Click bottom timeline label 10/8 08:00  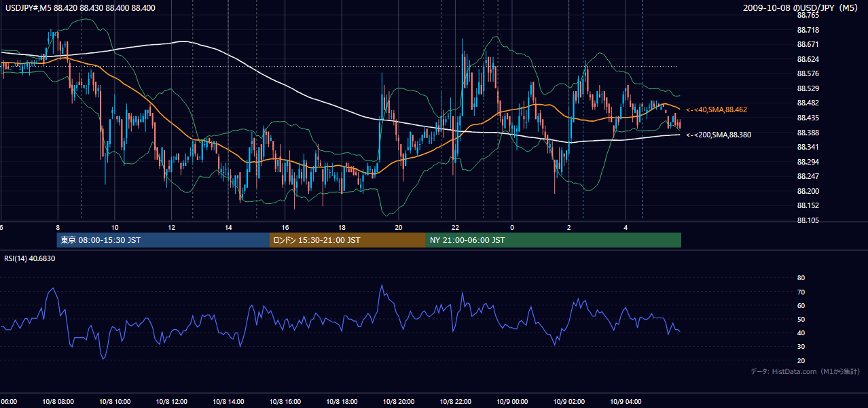tap(58, 402)
